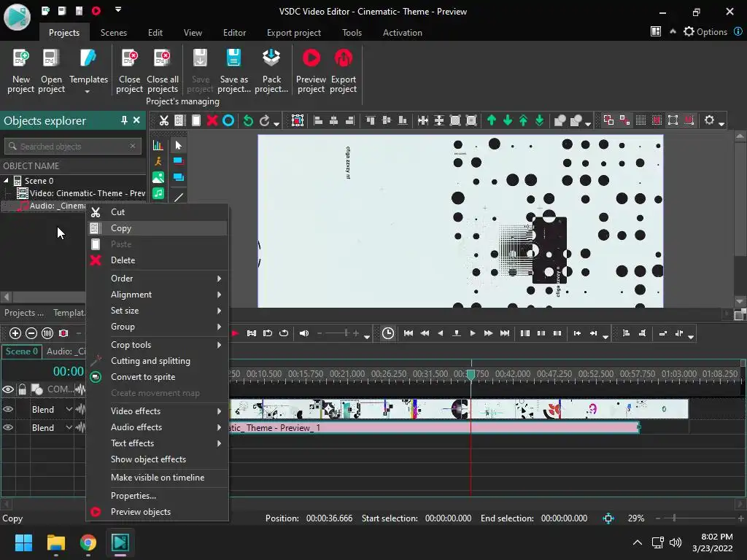747x560 pixels.
Task: Open the Editor ribbon tab
Action: pos(234,32)
